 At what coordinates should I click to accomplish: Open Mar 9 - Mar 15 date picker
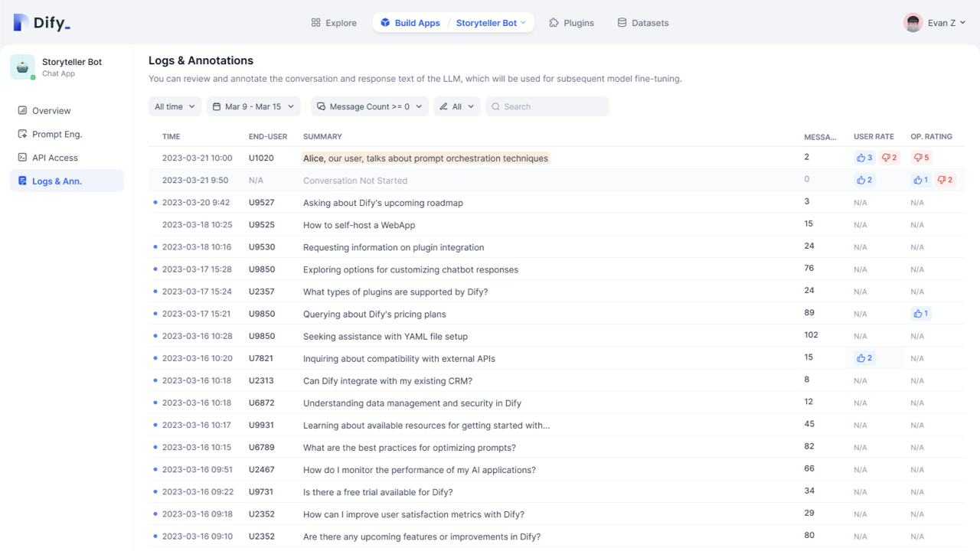[253, 106]
